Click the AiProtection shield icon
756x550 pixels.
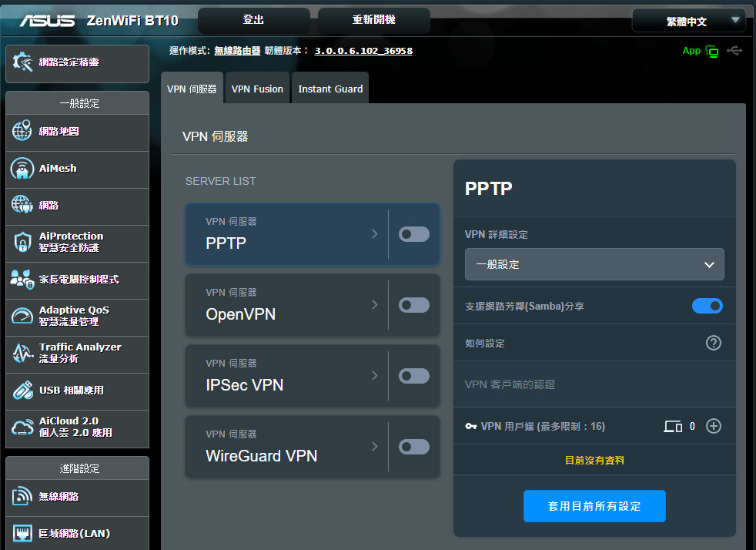(22, 242)
